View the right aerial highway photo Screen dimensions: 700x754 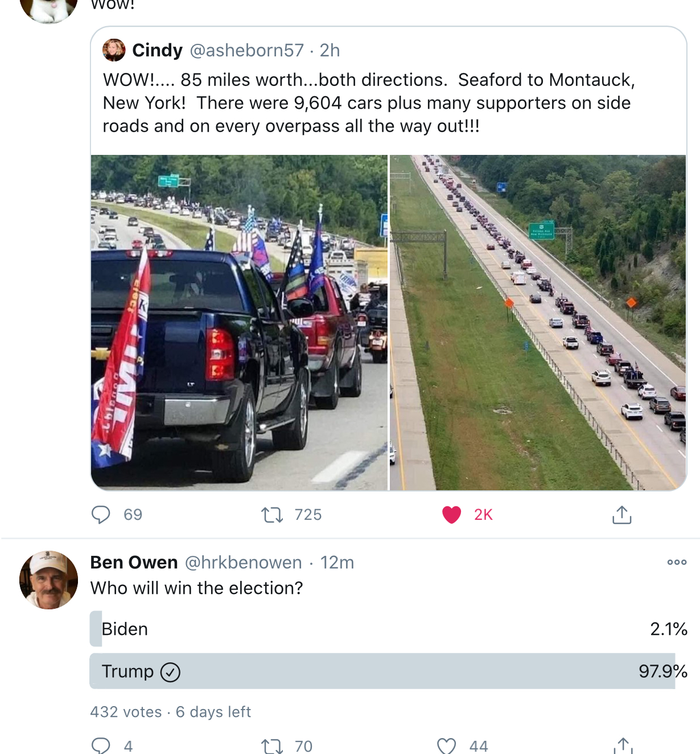point(538,322)
